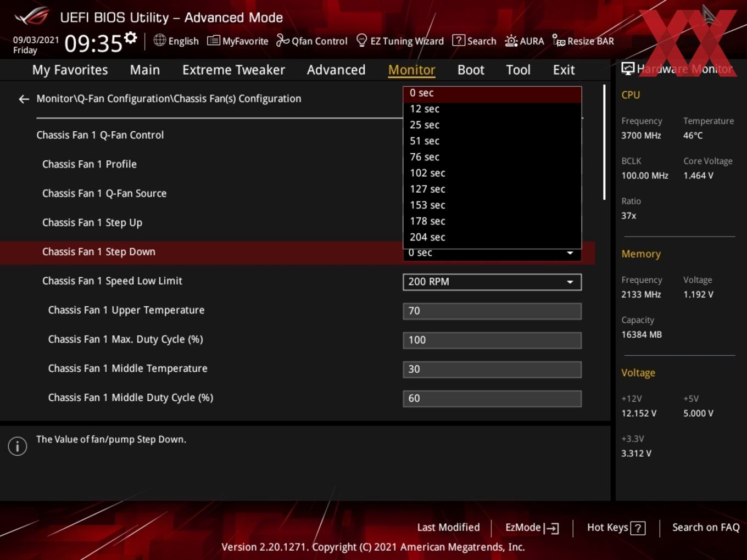This screenshot has height=560, width=747.
Task: Click the Memory capacity 16384 MB value
Action: (641, 334)
